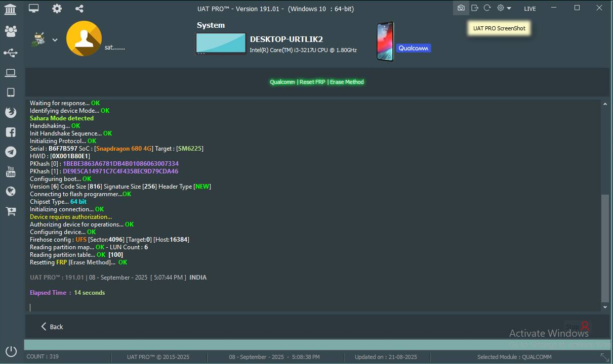Viewport: 613px width, 364px height.
Task: Open the users group icon in sidebar
Action: (x=10, y=31)
